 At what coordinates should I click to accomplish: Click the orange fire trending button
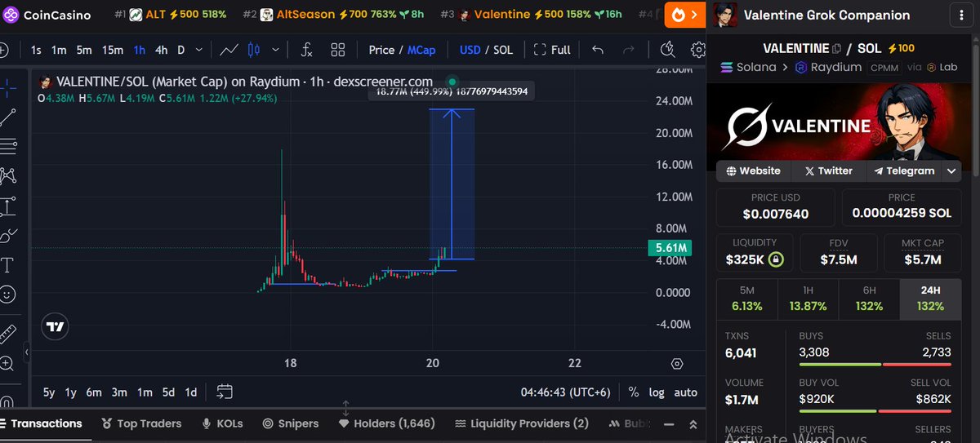(x=684, y=14)
